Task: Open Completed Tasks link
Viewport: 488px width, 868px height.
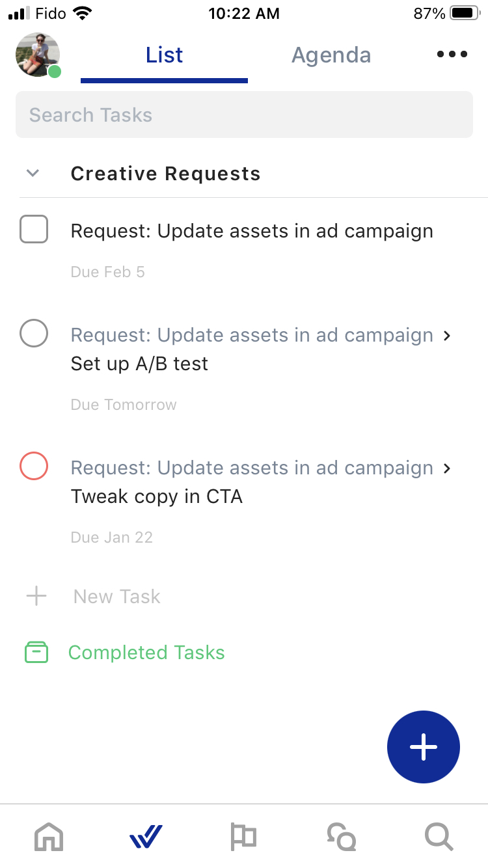Action: pos(146,653)
